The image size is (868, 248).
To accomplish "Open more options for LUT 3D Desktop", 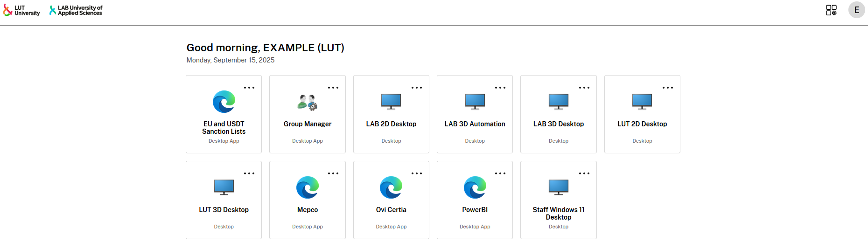I will [x=249, y=173].
